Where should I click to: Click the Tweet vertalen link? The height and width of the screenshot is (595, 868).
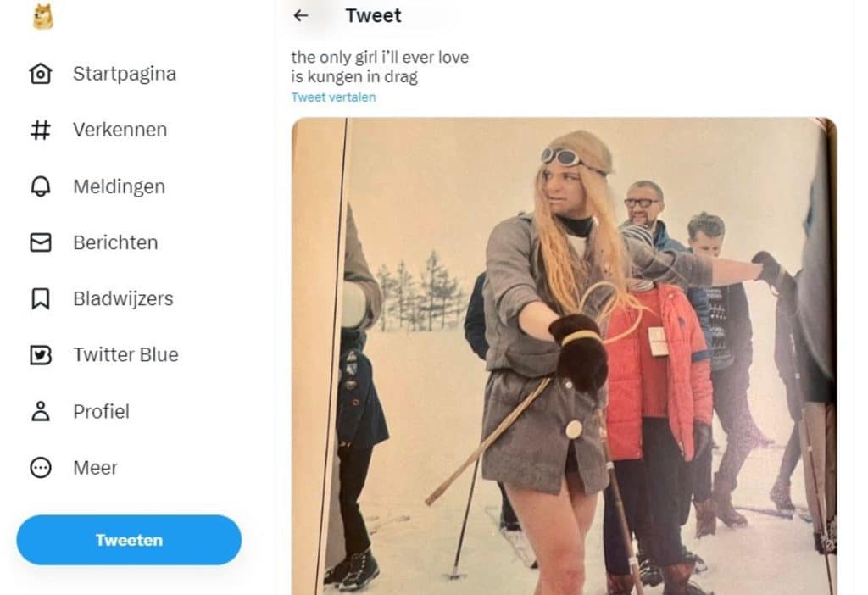333,97
